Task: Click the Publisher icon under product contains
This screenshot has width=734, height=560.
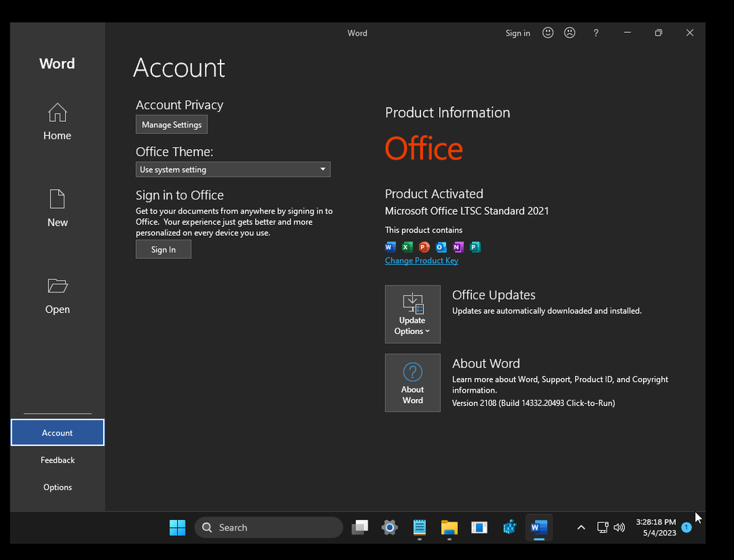Action: point(475,247)
